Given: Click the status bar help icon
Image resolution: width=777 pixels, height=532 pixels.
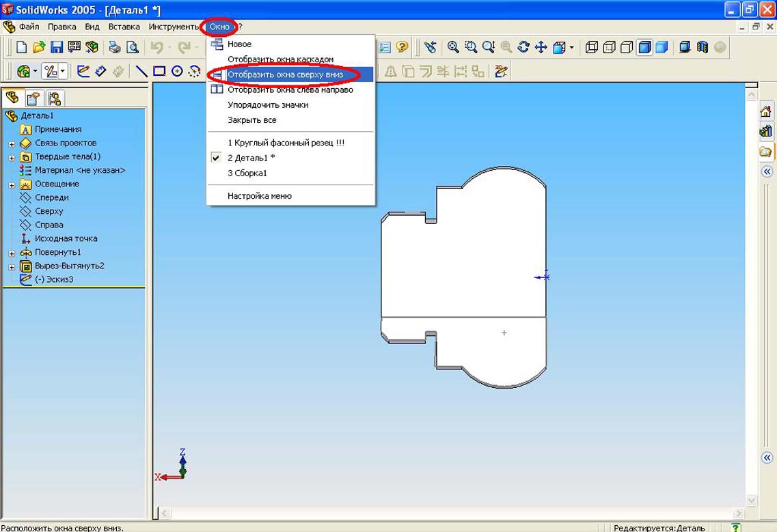Looking at the screenshot, I should [737, 527].
